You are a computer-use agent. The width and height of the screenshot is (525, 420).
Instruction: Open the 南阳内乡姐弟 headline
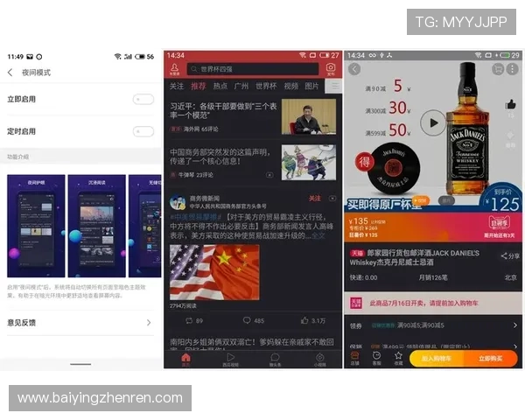point(251,342)
